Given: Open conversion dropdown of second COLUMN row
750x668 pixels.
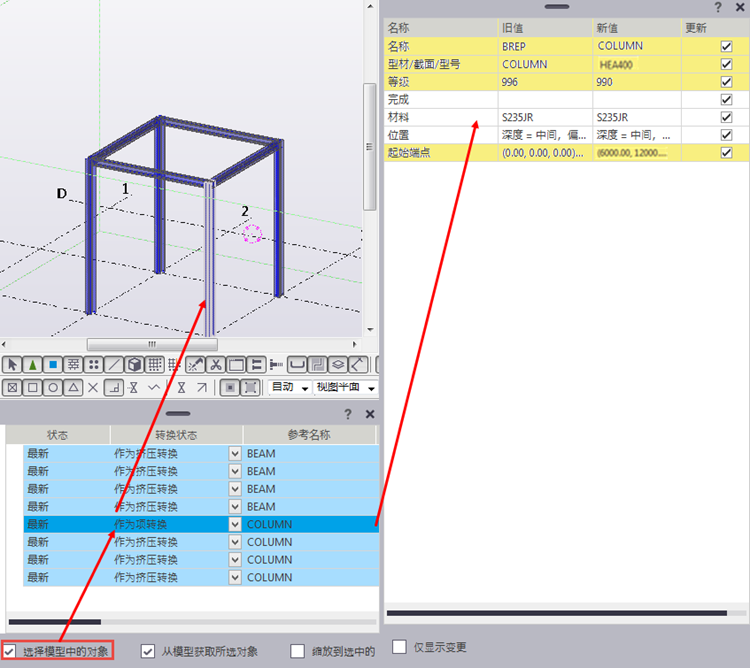Looking at the screenshot, I should (235, 542).
